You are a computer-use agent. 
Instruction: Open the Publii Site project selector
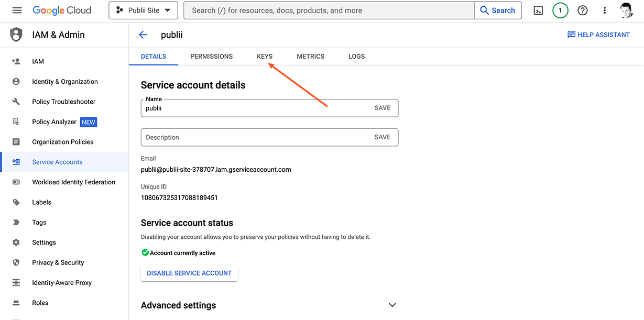(x=143, y=10)
